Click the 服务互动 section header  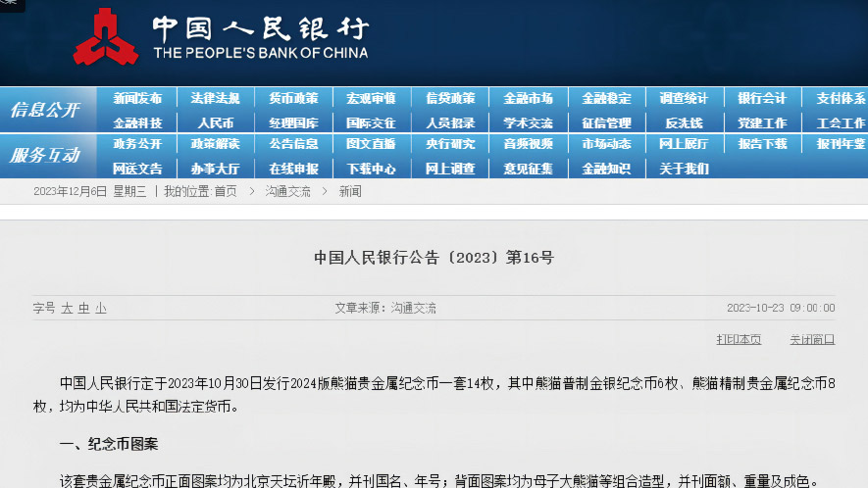pos(45,155)
